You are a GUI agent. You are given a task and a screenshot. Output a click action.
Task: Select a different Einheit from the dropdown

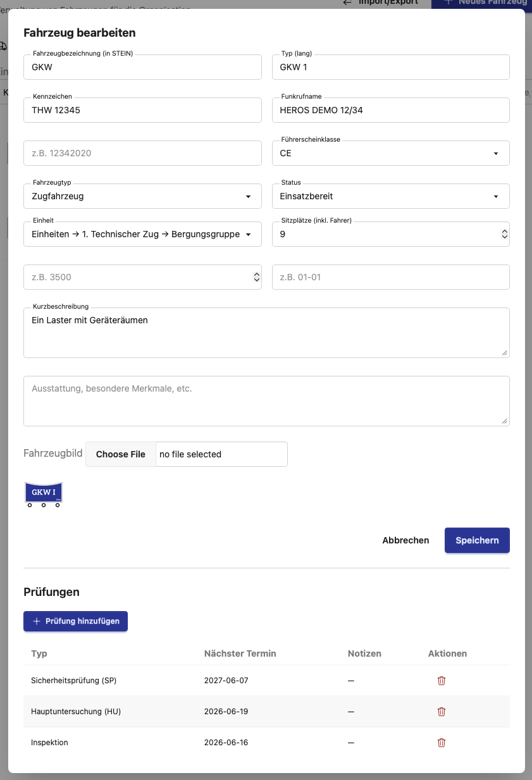tap(142, 234)
